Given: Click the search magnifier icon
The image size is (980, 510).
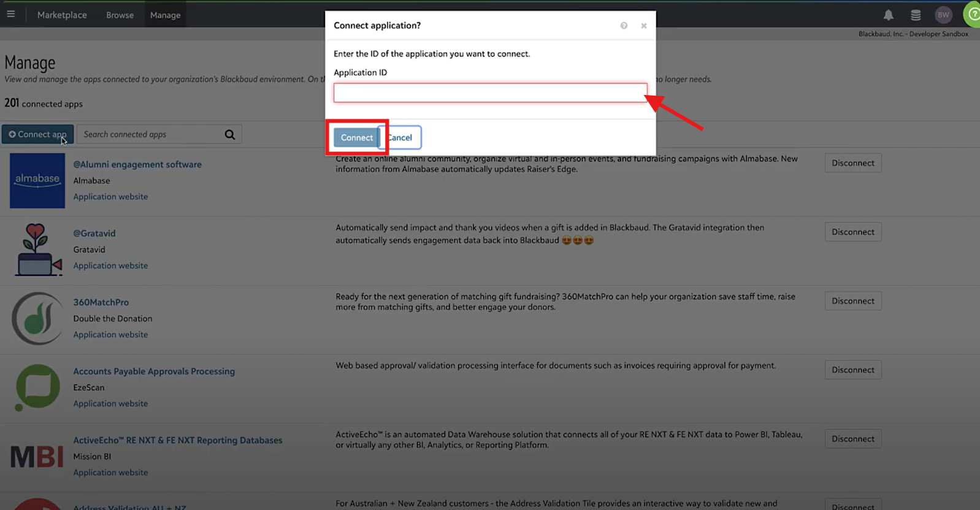Looking at the screenshot, I should (230, 134).
